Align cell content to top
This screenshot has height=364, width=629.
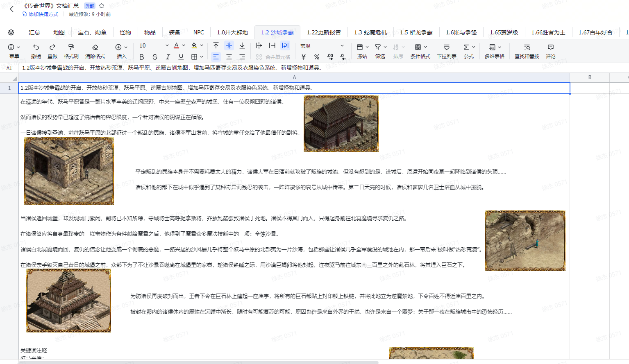(x=216, y=45)
